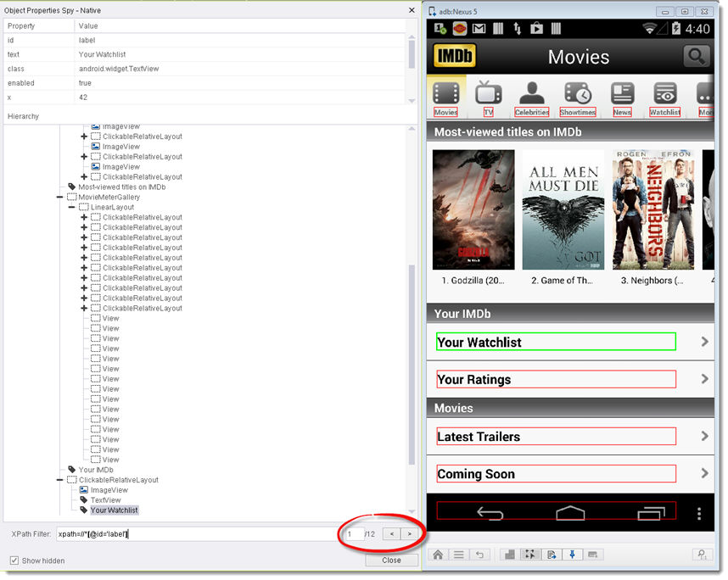Click the IMDb logo

coord(455,57)
